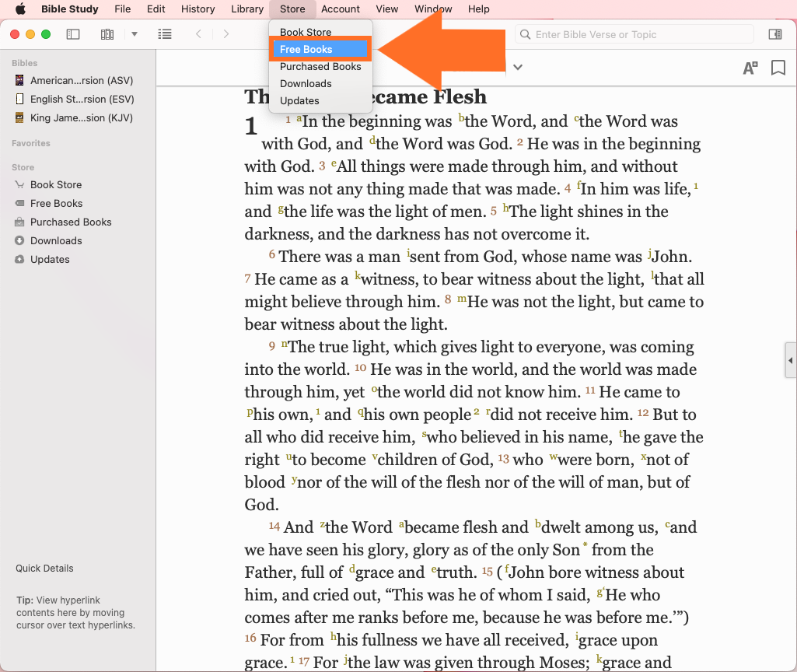This screenshot has width=797, height=672.
Task: Open the font size settings icon
Action: tap(750, 68)
